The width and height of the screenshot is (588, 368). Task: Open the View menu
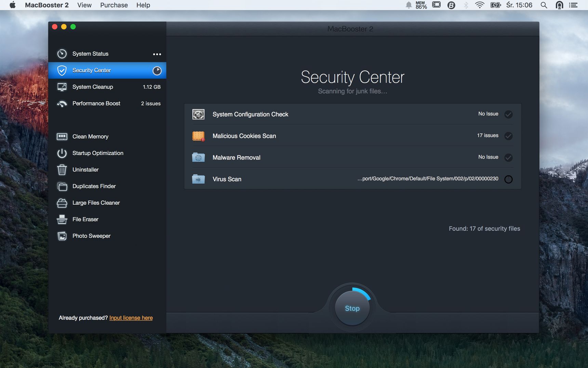click(x=84, y=5)
